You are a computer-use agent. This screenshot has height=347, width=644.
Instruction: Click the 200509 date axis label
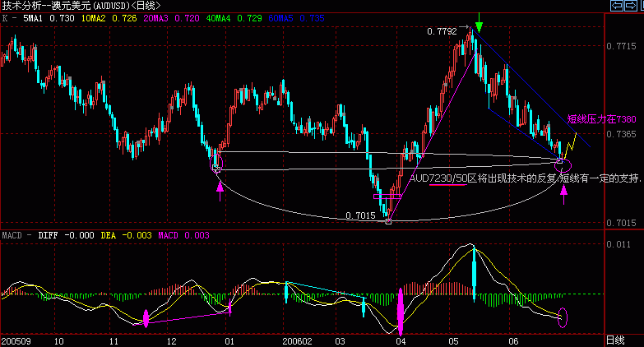point(16,341)
